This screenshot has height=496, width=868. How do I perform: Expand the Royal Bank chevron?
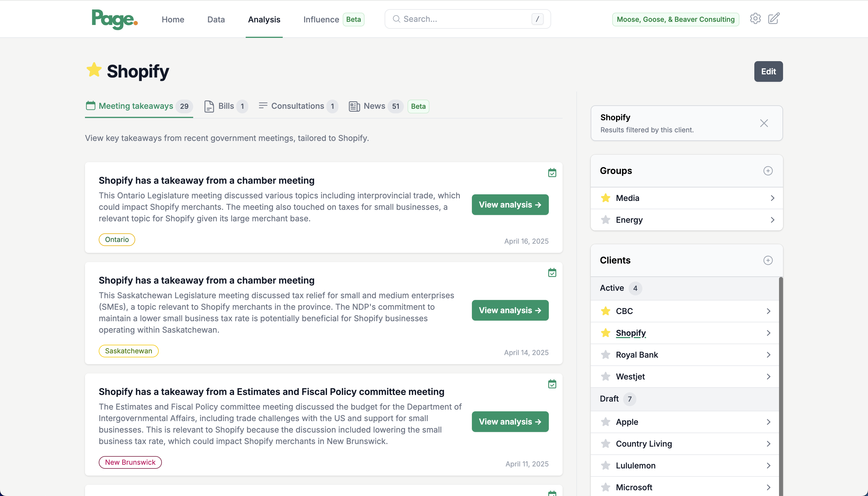(x=768, y=354)
